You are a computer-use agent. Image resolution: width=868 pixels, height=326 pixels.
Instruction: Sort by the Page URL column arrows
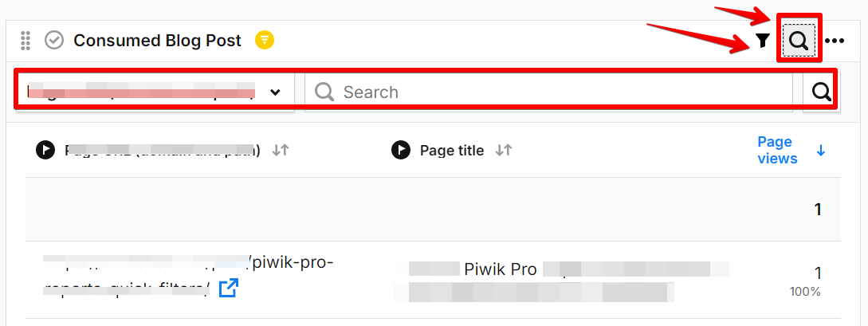[x=280, y=149]
